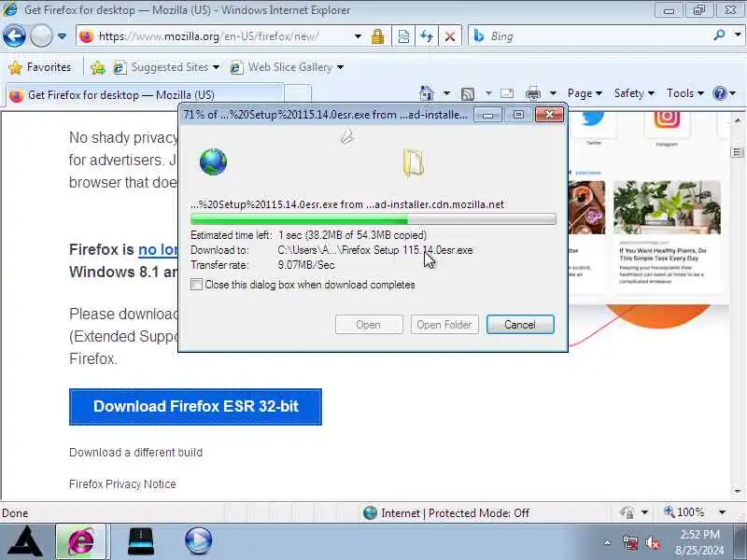Open a new blank tab
This screenshot has height=560, width=747.
coord(298,94)
